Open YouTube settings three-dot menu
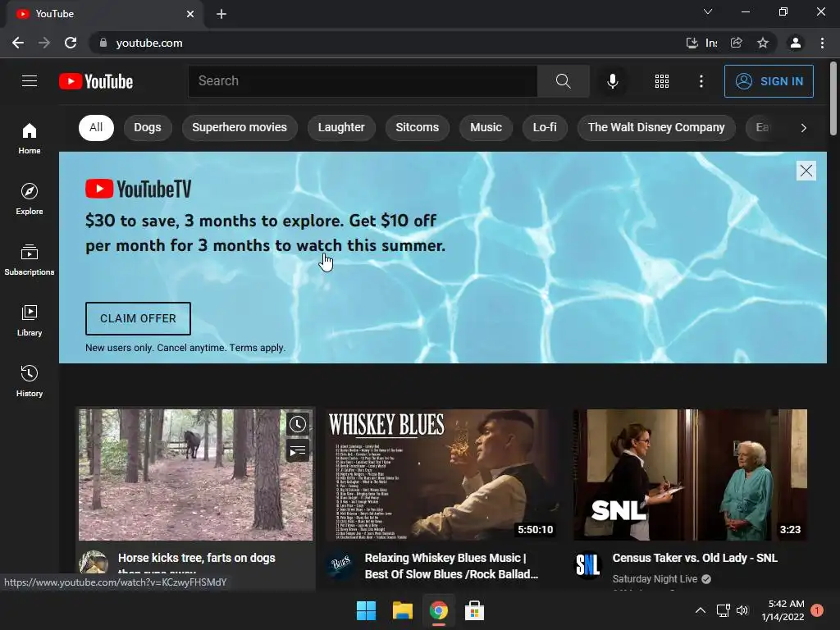The image size is (840, 630). 701,81
